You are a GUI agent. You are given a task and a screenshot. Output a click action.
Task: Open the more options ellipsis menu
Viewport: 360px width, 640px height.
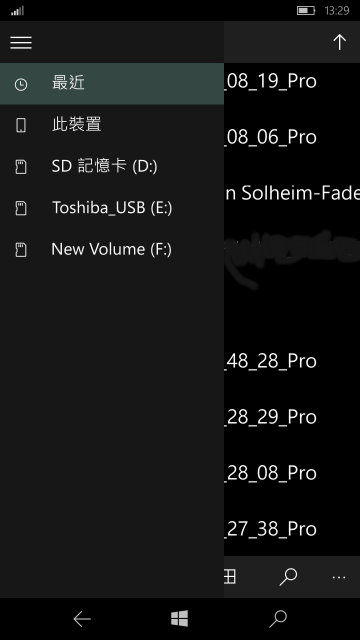339,577
